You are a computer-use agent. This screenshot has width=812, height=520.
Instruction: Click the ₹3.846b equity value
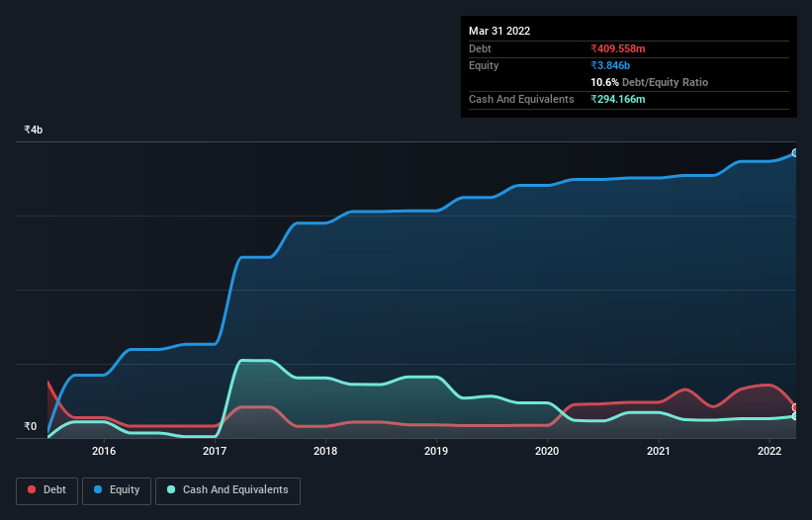tap(610, 65)
